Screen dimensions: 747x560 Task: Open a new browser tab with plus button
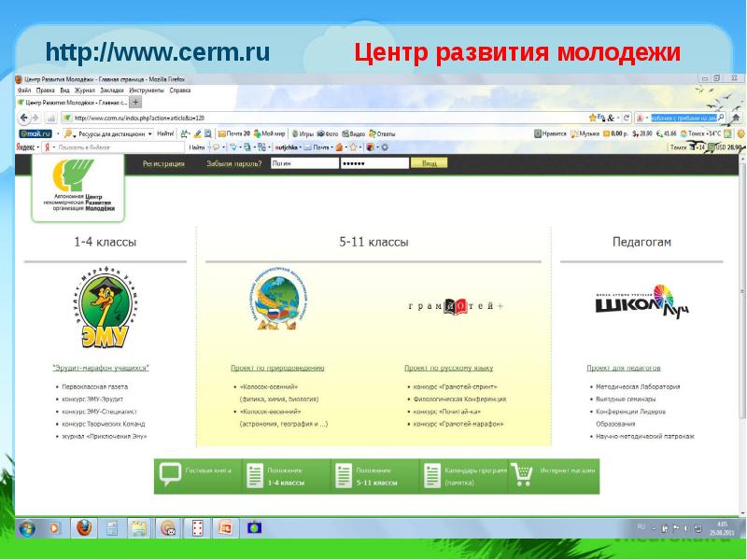(136, 102)
